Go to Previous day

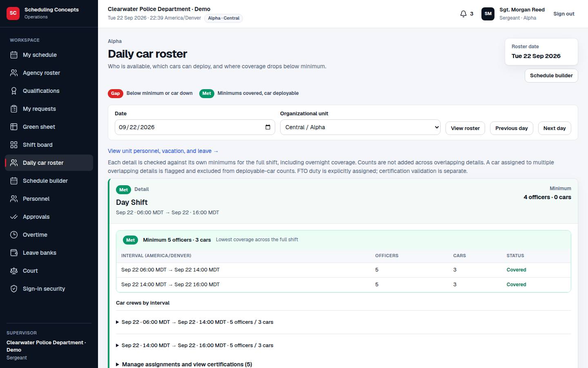[x=511, y=128]
